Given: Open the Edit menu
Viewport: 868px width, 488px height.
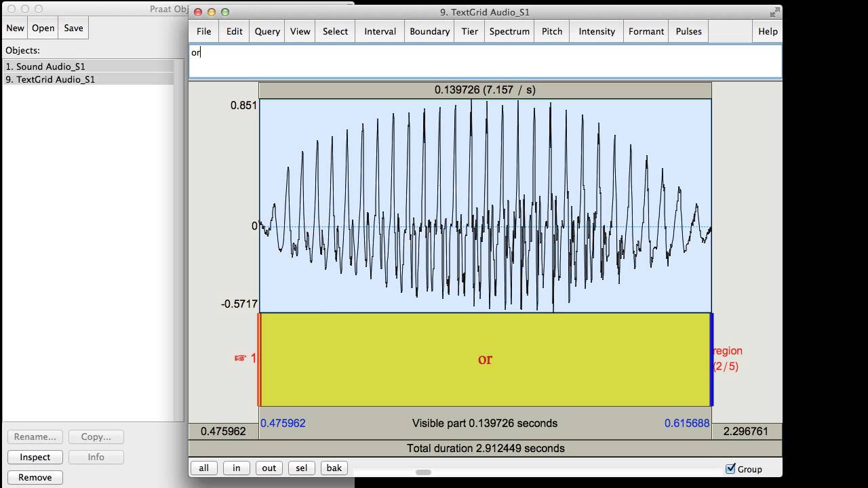Looking at the screenshot, I should [x=234, y=31].
